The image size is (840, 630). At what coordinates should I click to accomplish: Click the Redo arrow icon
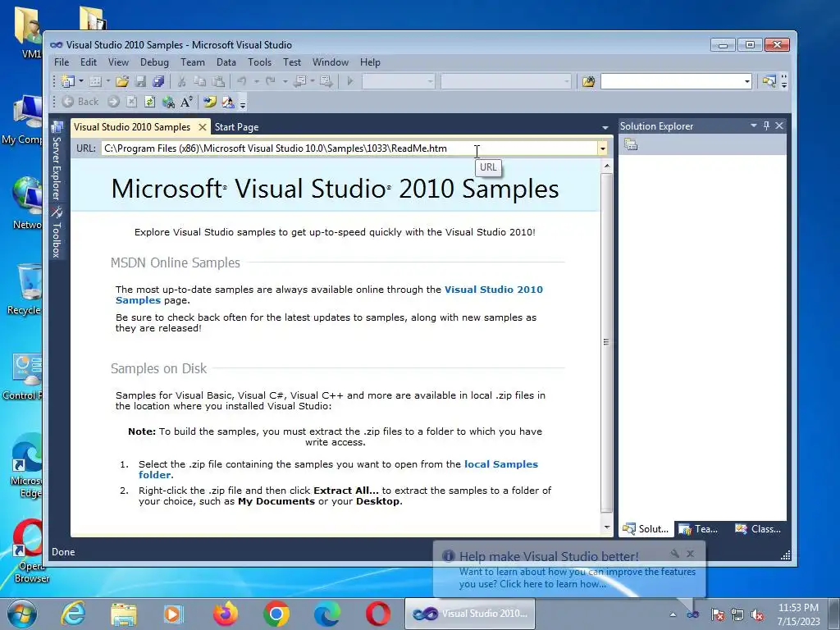click(271, 81)
